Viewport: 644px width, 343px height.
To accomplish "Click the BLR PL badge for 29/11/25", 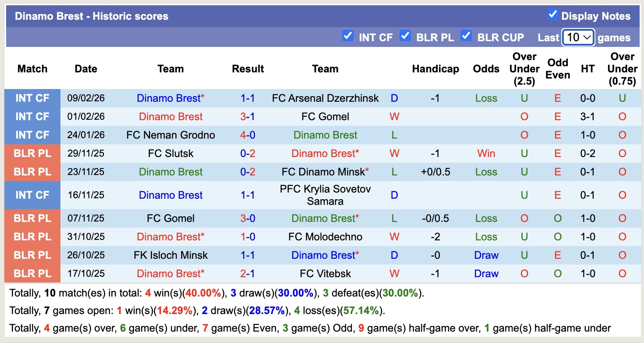I will tap(32, 154).
